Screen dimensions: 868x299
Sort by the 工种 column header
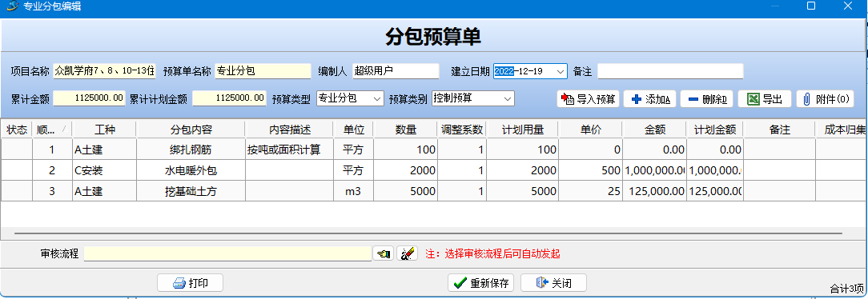(x=104, y=130)
